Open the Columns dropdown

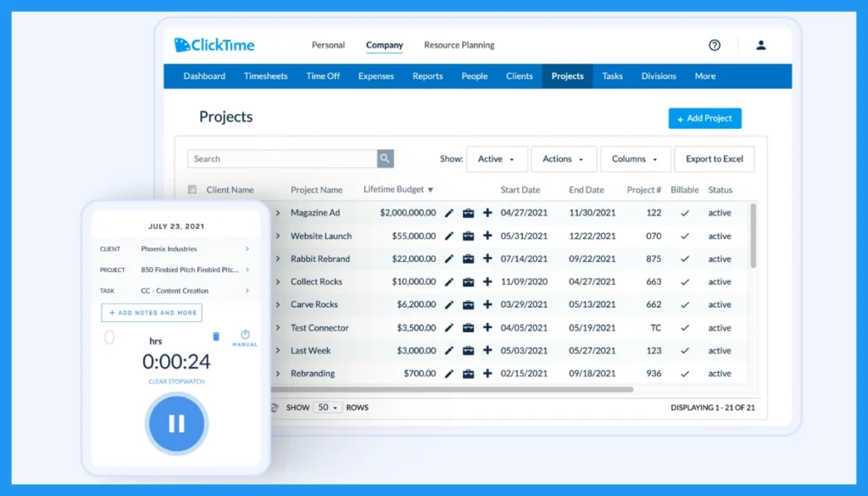pyautogui.click(x=636, y=159)
